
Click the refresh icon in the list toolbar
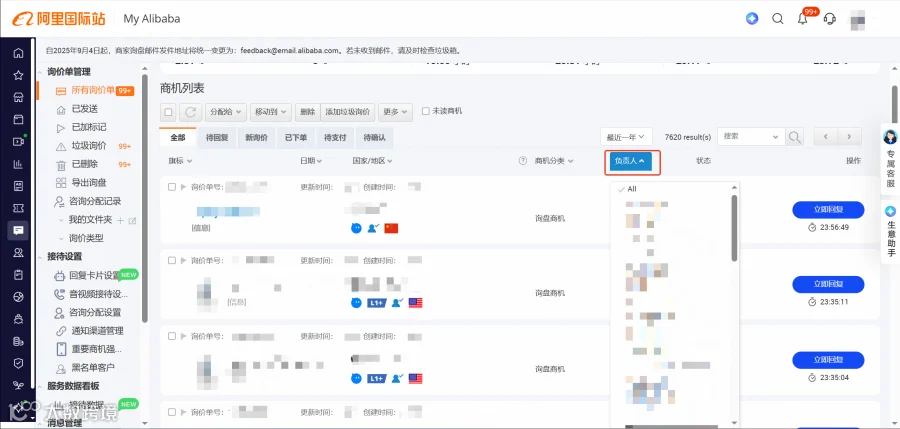(x=191, y=112)
